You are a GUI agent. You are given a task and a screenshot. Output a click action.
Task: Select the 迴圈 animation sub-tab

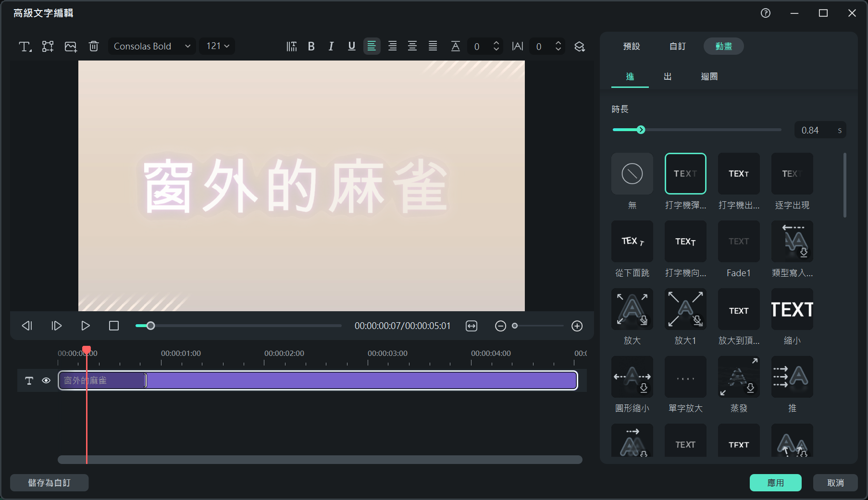pyautogui.click(x=709, y=77)
